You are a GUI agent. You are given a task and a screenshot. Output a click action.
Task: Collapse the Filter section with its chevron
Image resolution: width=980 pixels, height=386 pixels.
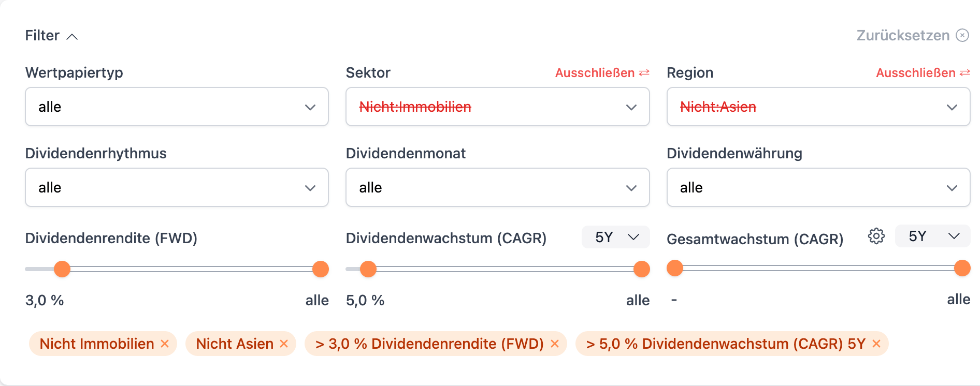tap(73, 36)
